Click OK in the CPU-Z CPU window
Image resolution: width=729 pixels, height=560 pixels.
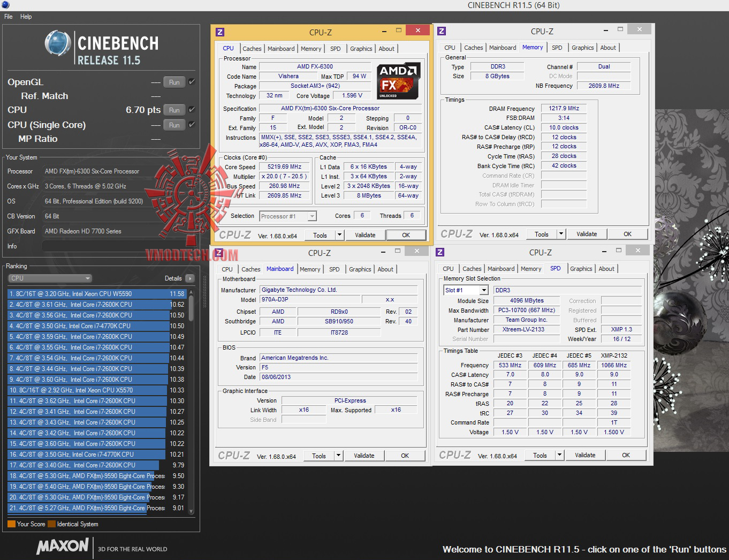406,235
